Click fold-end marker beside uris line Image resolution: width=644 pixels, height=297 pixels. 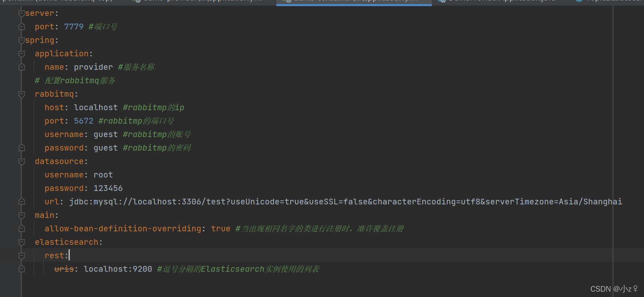[x=22, y=269]
